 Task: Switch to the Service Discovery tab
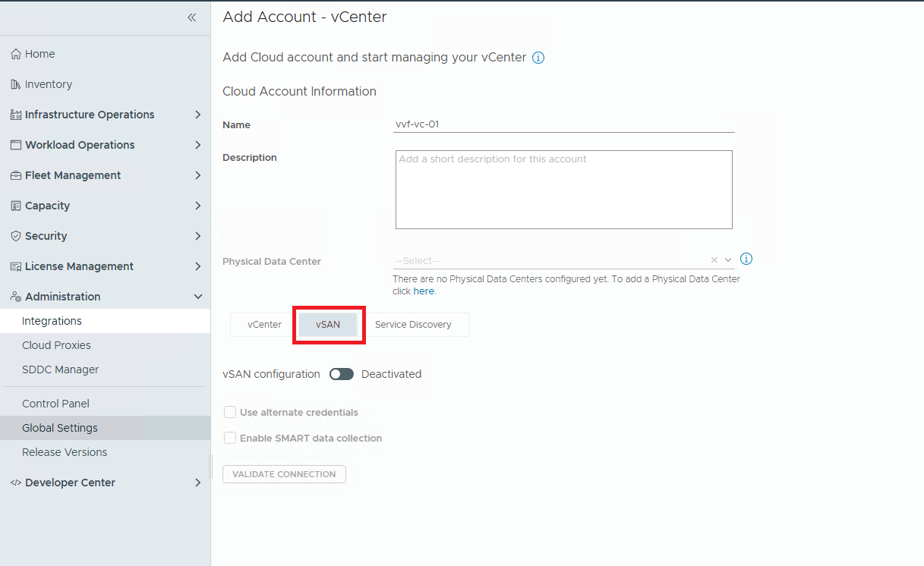413,325
